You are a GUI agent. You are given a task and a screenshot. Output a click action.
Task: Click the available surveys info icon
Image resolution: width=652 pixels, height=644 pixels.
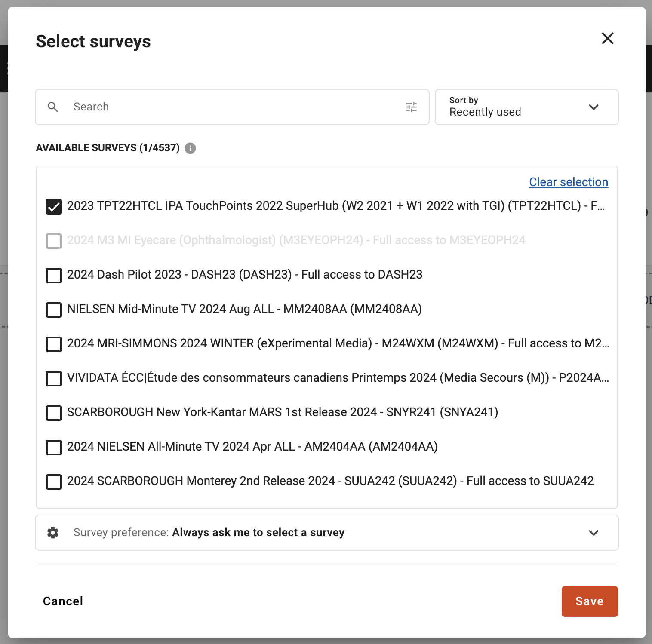190,148
